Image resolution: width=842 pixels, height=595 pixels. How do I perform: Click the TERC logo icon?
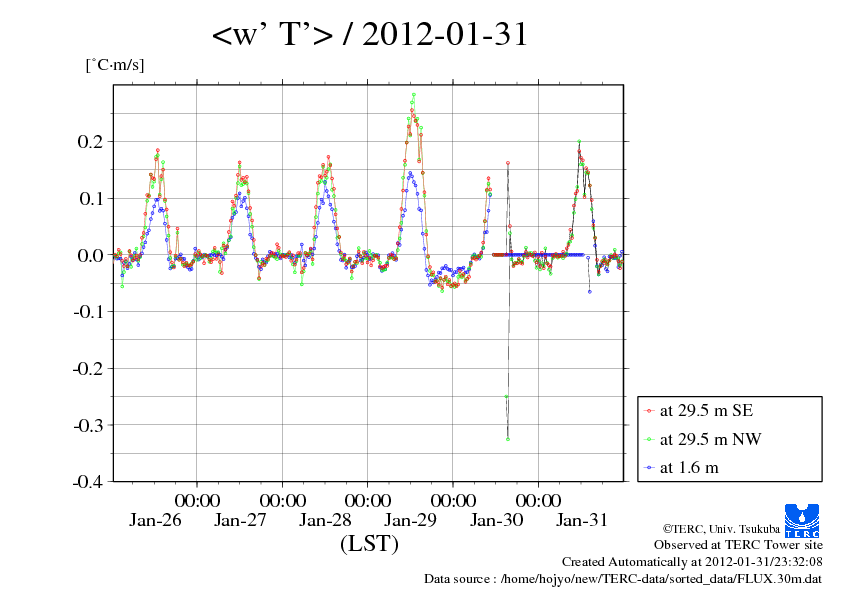(802, 520)
